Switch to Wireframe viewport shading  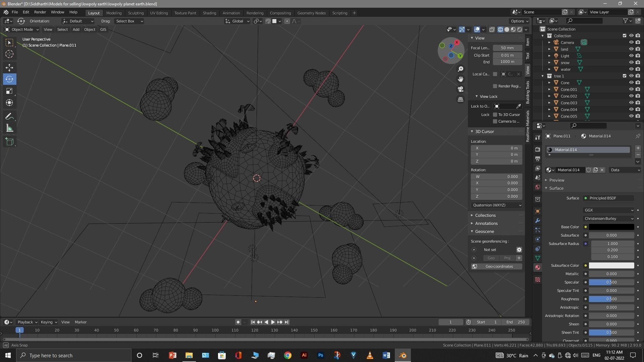pyautogui.click(x=500, y=29)
